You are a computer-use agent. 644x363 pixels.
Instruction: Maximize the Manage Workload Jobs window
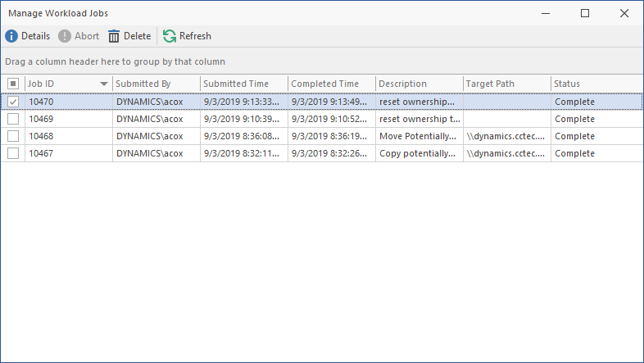(x=585, y=13)
